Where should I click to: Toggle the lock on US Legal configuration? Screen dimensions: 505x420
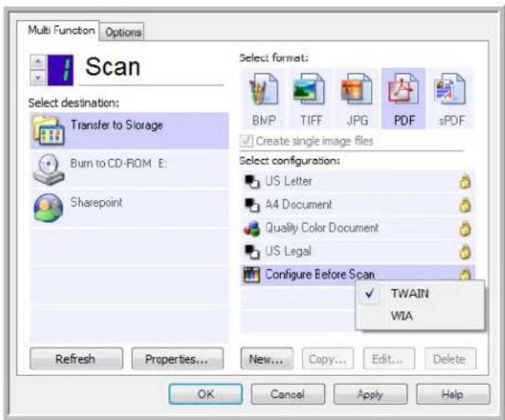(465, 252)
